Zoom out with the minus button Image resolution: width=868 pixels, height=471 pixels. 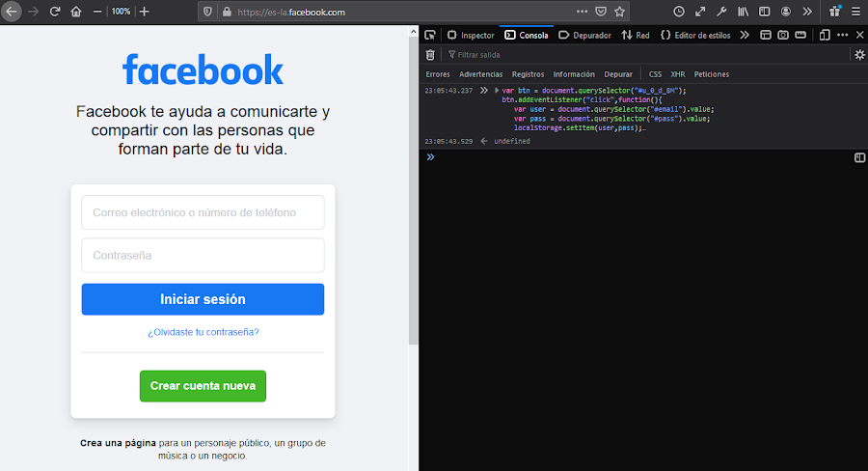(x=96, y=12)
